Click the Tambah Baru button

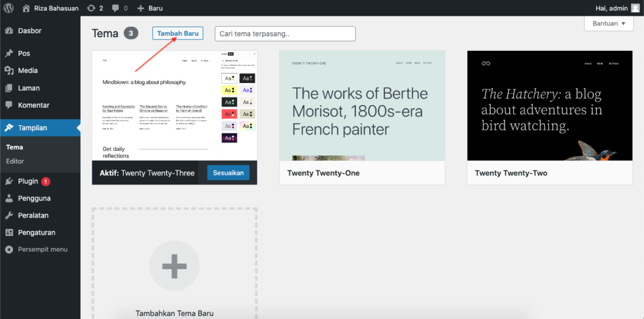(x=178, y=33)
